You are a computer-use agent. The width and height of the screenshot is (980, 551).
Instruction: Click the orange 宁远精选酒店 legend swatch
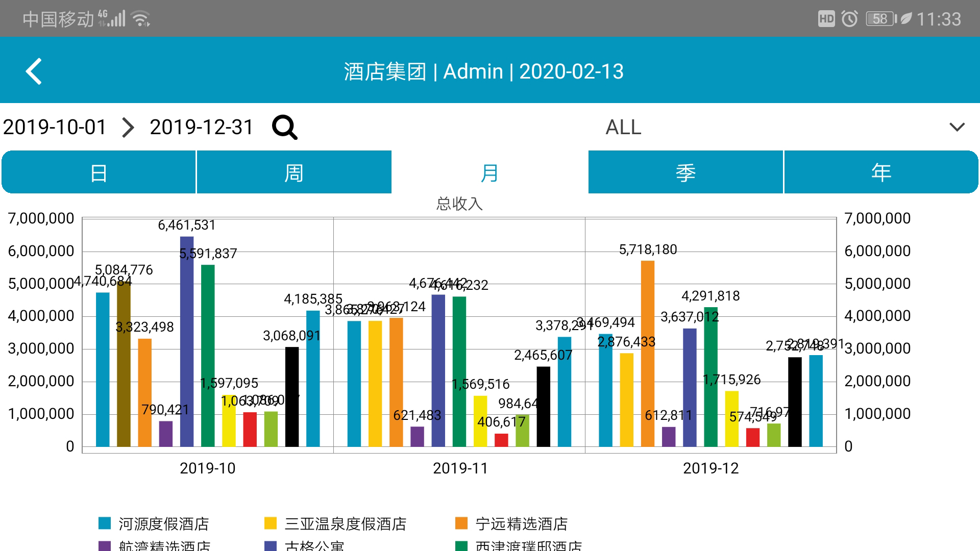pyautogui.click(x=461, y=523)
